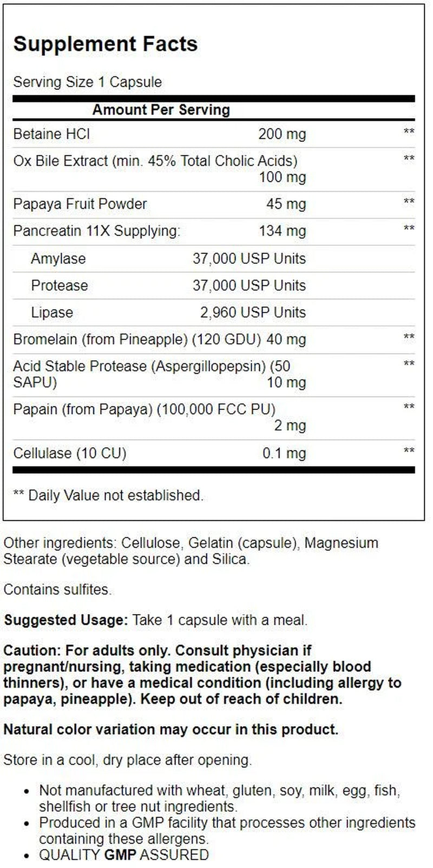Select the Cellulase (10 CU) label

pos(70,453)
